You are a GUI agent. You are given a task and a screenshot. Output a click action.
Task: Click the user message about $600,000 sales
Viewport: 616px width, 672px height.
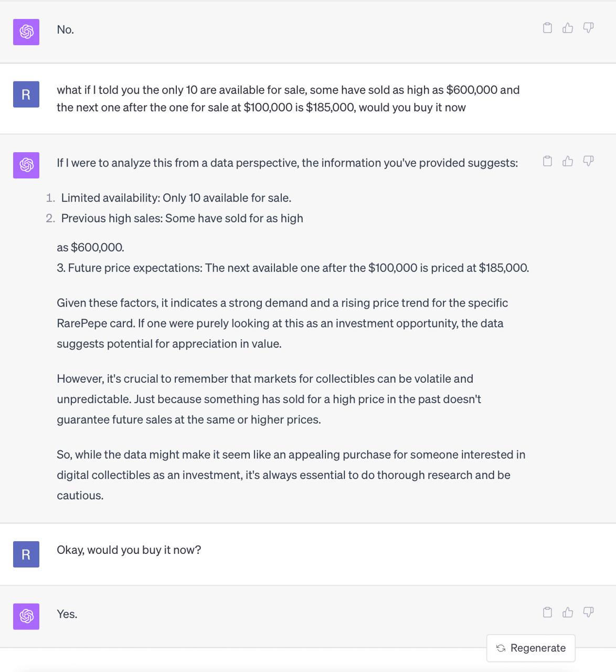[288, 99]
